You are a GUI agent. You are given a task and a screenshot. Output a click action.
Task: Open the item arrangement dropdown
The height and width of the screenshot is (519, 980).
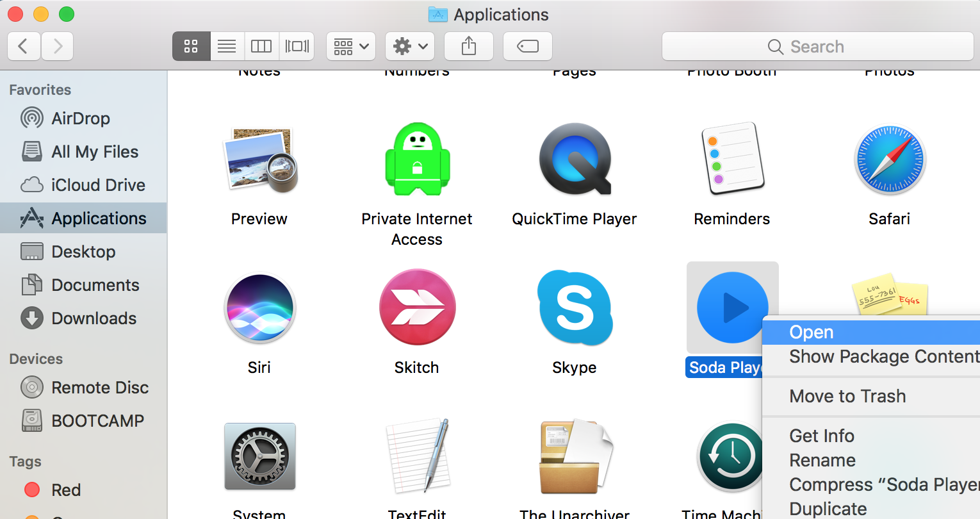tap(351, 46)
